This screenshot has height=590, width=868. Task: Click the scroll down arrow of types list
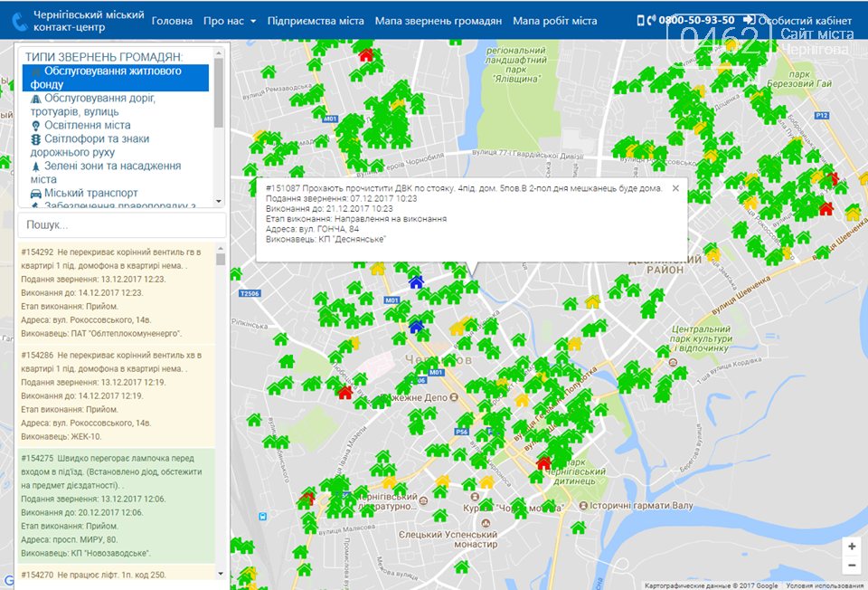click(x=219, y=201)
